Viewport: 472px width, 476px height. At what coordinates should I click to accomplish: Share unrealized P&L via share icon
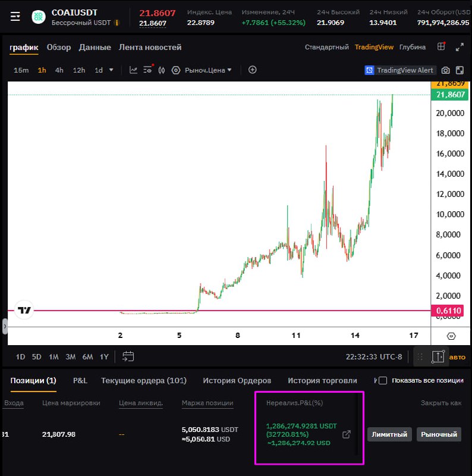click(347, 434)
